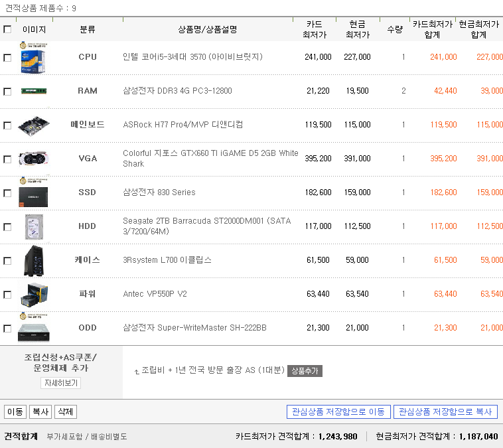Screen dimensions: 503x448
Task: Check the select-all checkbox in header
Action: tap(7, 29)
